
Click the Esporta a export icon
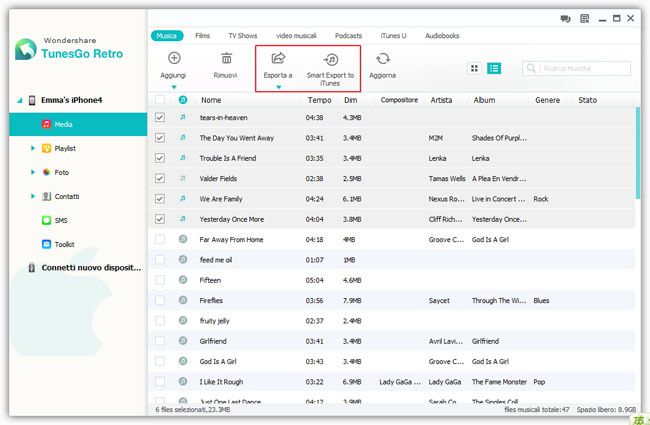point(278,58)
